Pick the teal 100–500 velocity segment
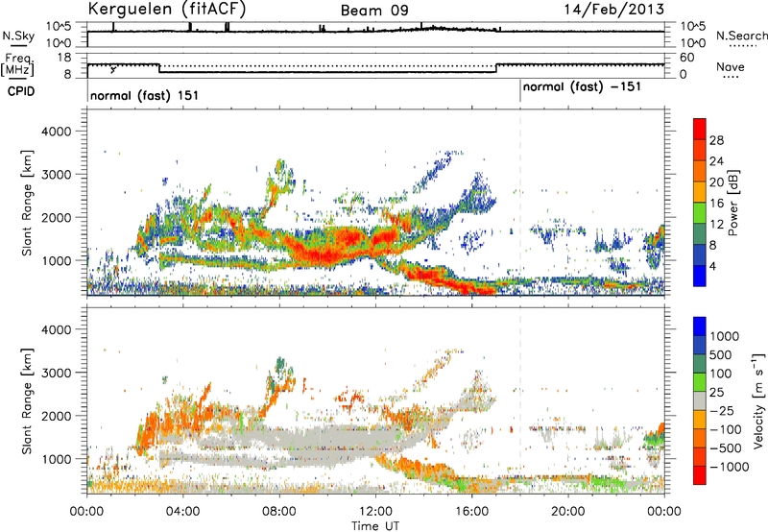The height and width of the screenshot is (532, 768). (x=700, y=364)
